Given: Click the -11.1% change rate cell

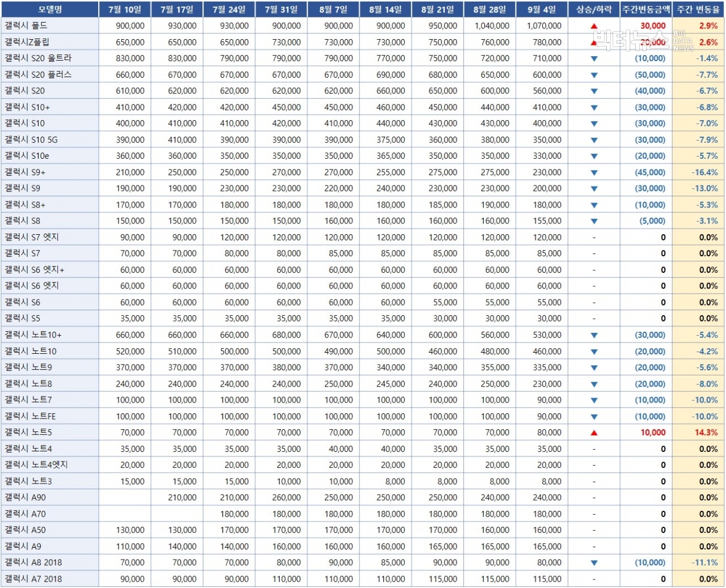Looking at the screenshot, I should (704, 563).
